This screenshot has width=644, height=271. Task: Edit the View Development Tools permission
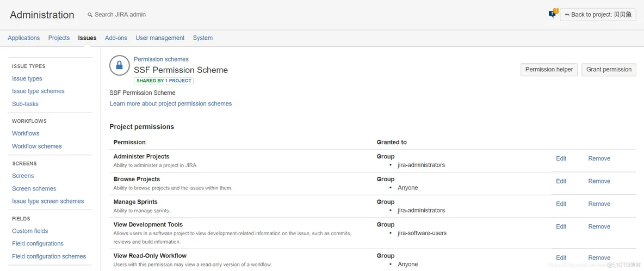click(x=561, y=226)
